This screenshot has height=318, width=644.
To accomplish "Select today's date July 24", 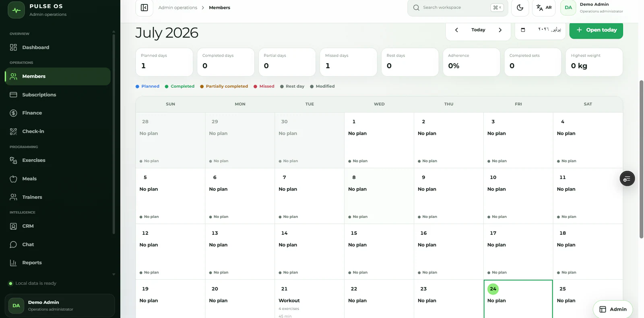I will pos(518,299).
